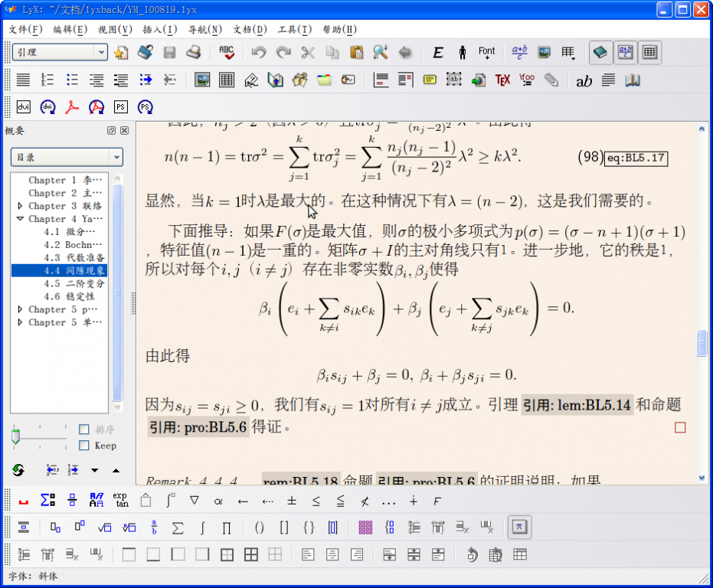Click the 引用: lem:BL5.14 reference inset

(x=577, y=405)
